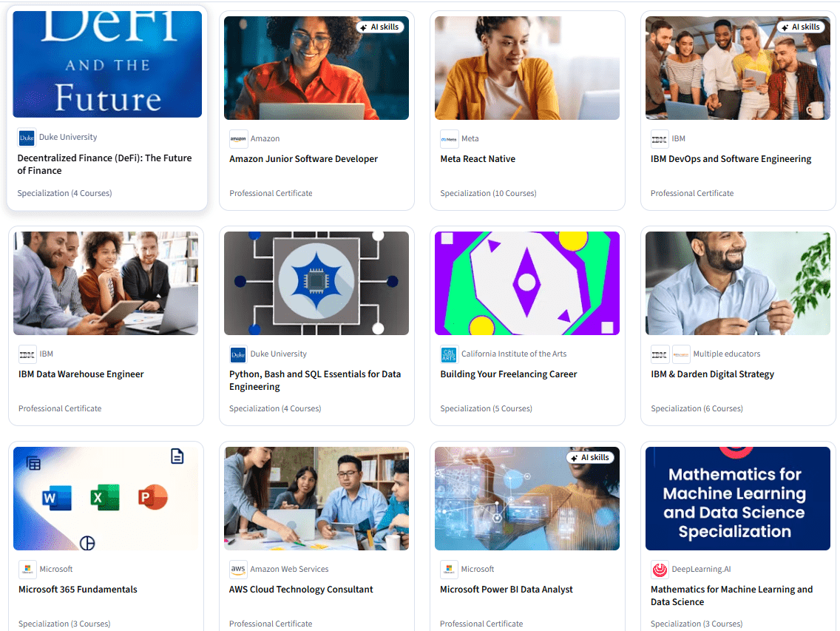Click IBM & Darden Digital Strategy thumbnail
Screen dimensions: 840x631
coord(738,283)
